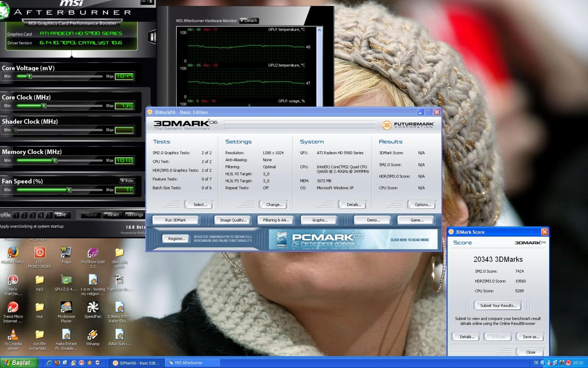Click Submit Your Results in score window
Image resolution: width=588 pixels, height=368 pixels.
498,305
